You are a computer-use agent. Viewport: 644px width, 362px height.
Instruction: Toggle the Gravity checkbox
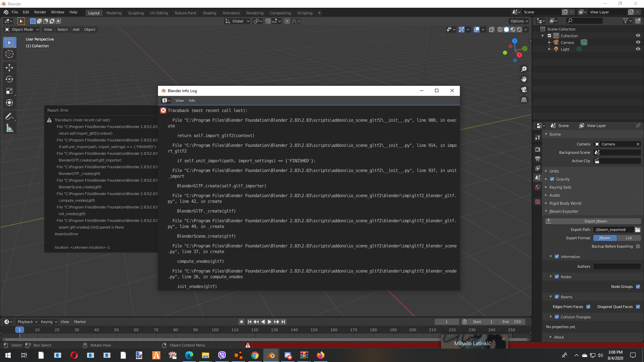pos(552,179)
